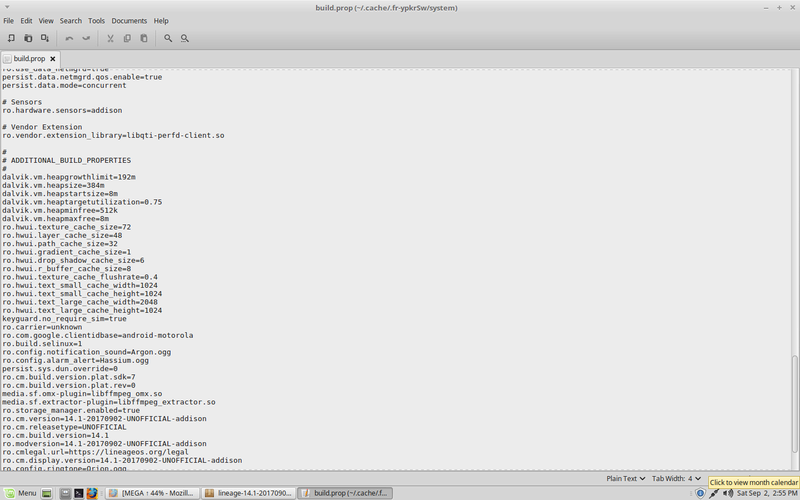
Task: Open the Tab Width dropdown
Action: coord(676,479)
